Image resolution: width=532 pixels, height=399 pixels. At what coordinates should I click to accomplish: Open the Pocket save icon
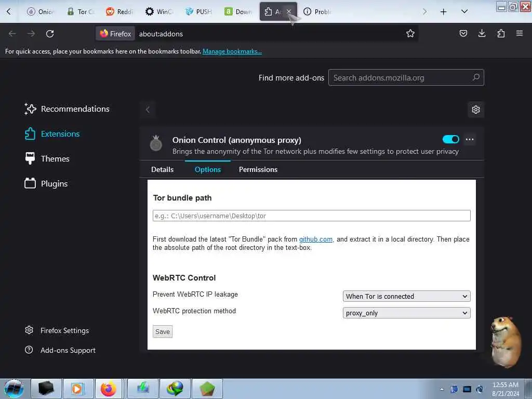[x=463, y=33]
